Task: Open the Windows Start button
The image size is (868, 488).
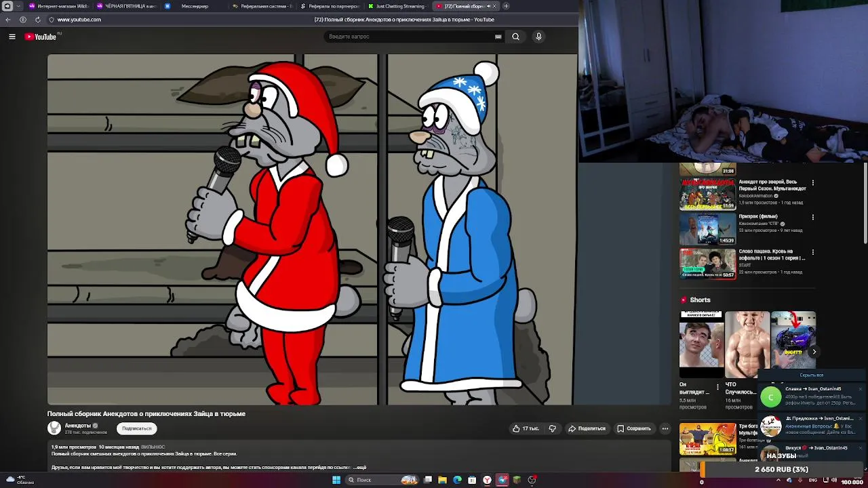Action: pyautogui.click(x=336, y=480)
